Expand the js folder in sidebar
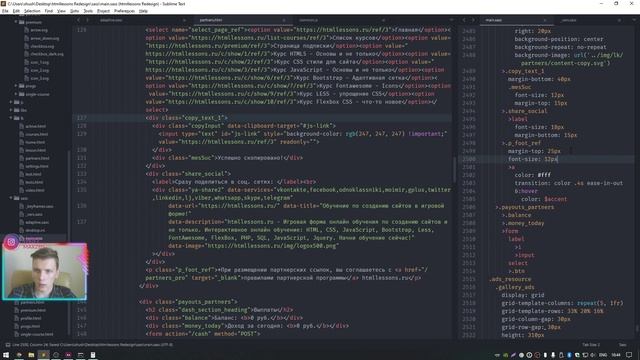The height and width of the screenshot is (360, 640). (x=11, y=102)
